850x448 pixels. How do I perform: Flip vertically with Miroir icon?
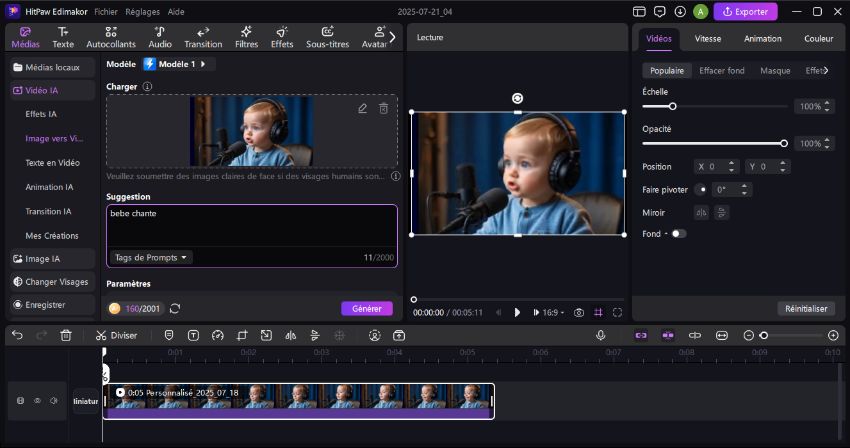tap(722, 213)
